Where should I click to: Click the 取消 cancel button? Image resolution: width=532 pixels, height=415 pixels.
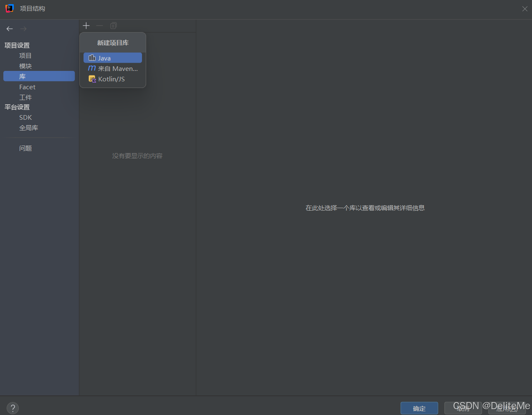tap(463, 408)
